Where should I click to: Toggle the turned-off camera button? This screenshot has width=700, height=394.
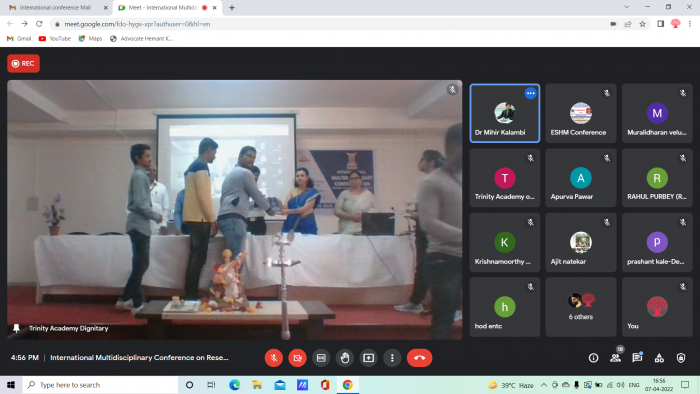click(x=297, y=358)
